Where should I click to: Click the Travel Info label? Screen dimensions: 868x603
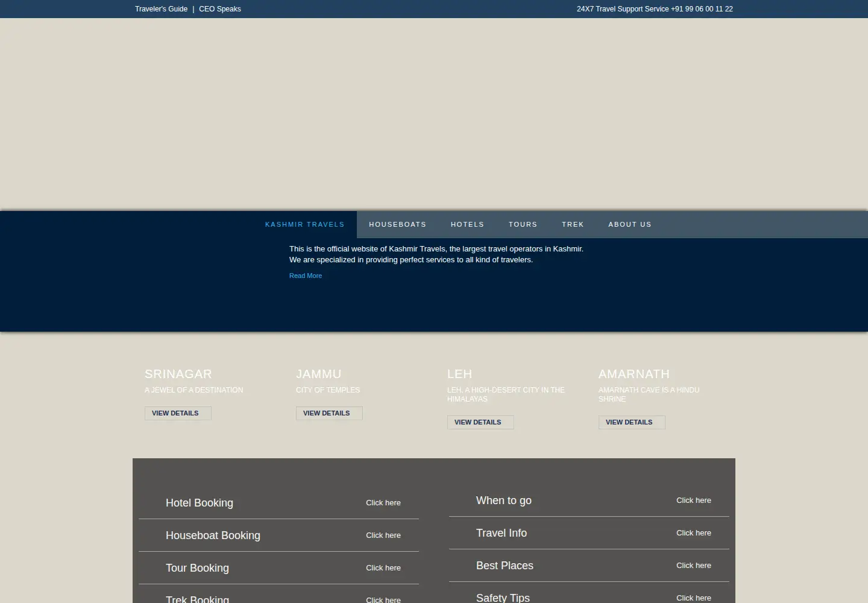502,533
